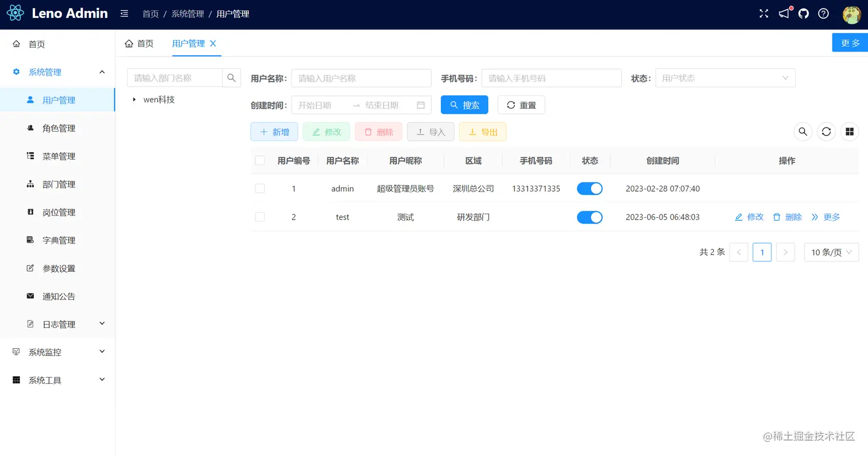The height and width of the screenshot is (455, 868).
Task: Open the user avatar menu
Action: pyautogui.click(x=851, y=14)
